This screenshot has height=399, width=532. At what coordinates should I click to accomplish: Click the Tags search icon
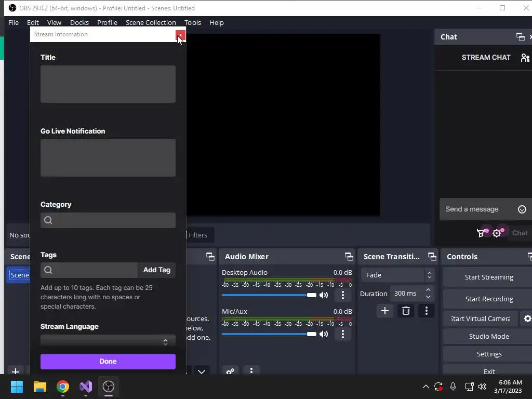(x=48, y=270)
